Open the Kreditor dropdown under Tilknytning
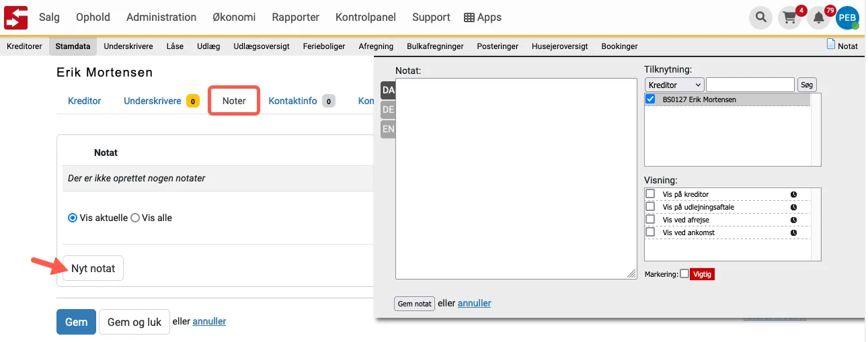This screenshot has height=342, width=868. click(x=674, y=85)
